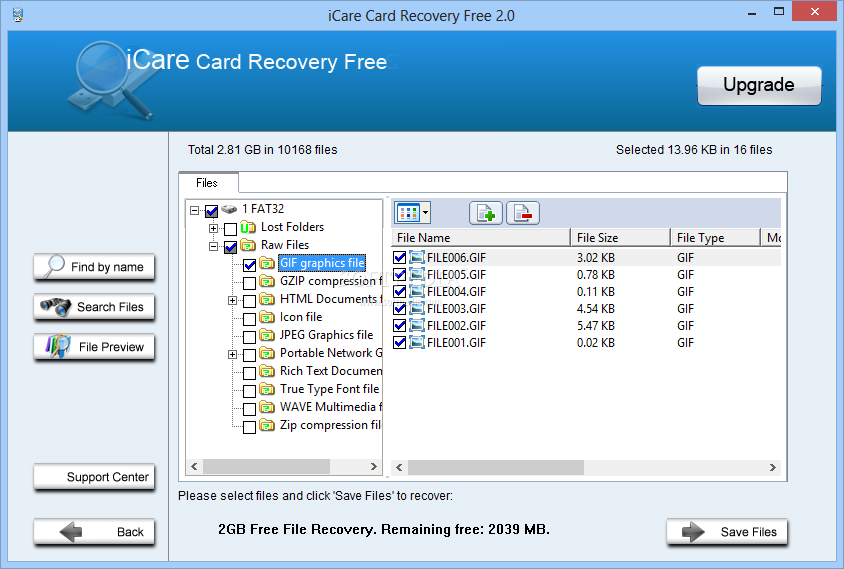Image resolution: width=844 pixels, height=569 pixels.
Task: Collapse the 1 FAT32 tree node
Action: coord(194,210)
